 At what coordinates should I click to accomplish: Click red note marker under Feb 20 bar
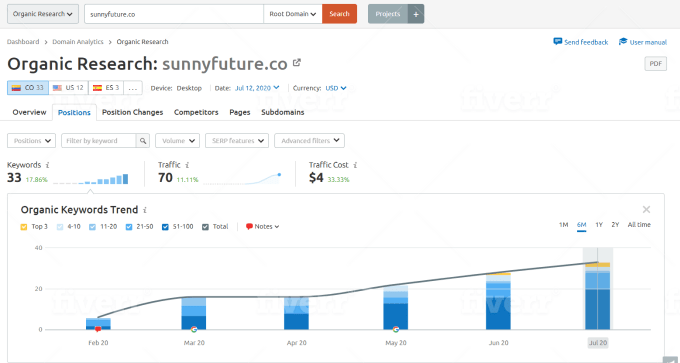[98, 330]
